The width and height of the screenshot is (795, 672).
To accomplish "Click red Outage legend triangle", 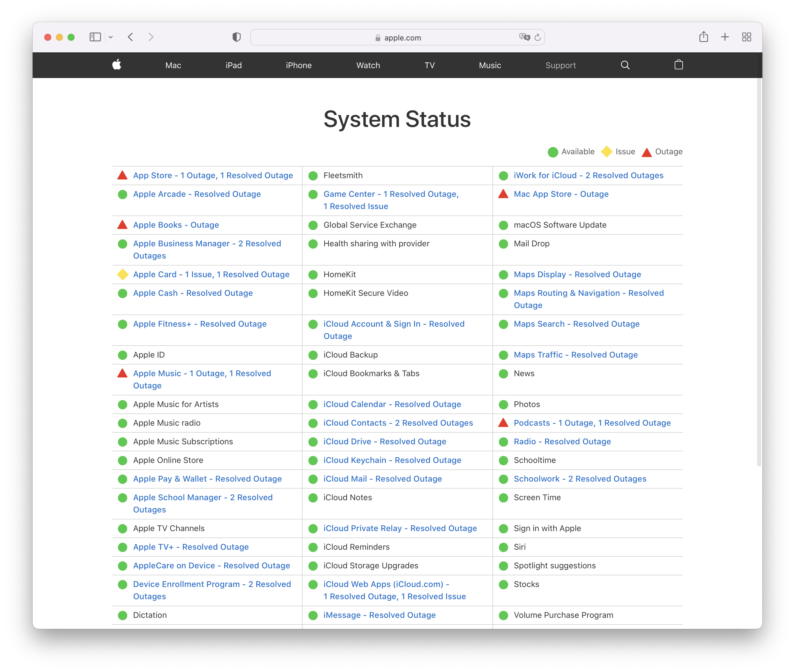I will coord(647,152).
